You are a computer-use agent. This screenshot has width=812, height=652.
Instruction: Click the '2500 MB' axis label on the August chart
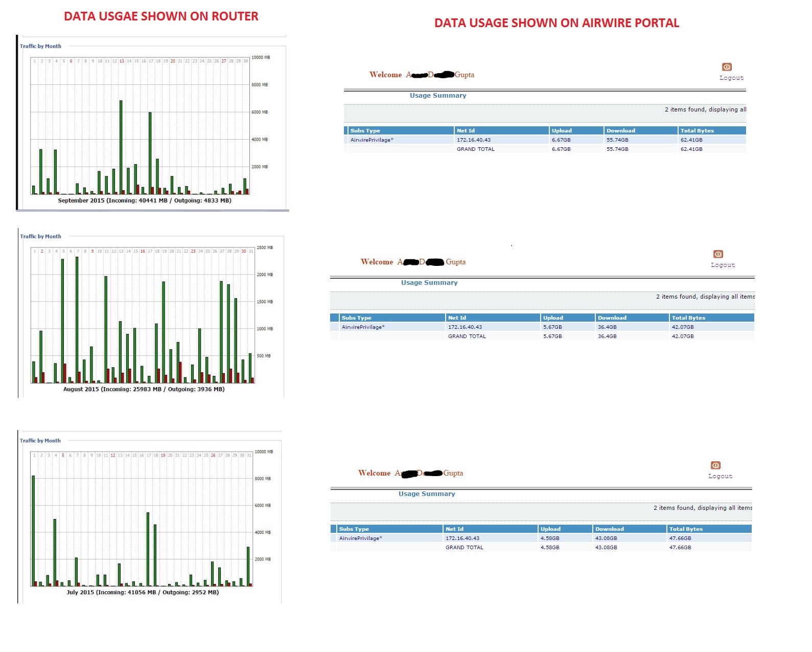pyautogui.click(x=265, y=248)
